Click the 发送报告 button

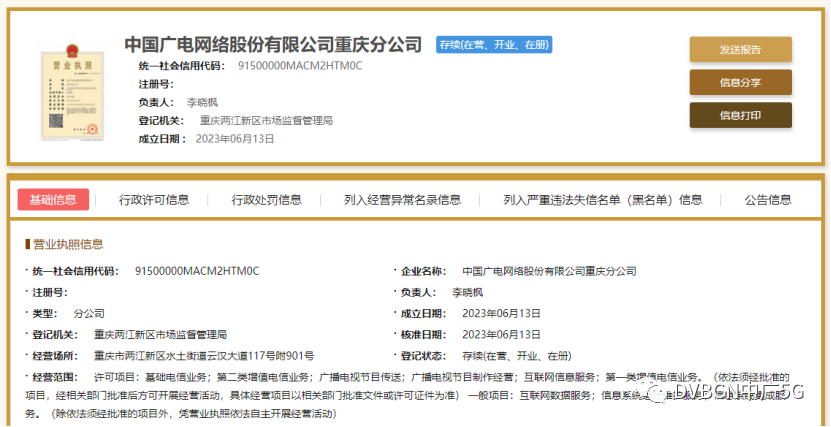click(740, 50)
